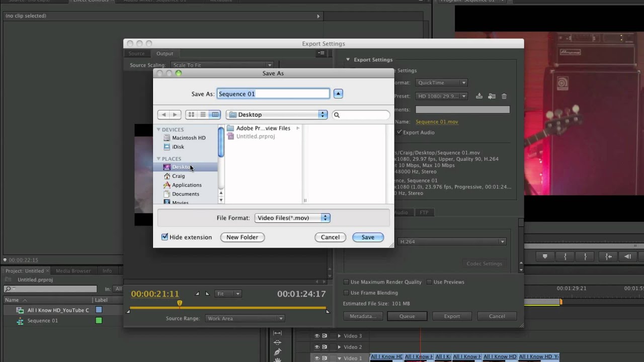This screenshot has height=362, width=644.
Task: Select the Pen tool in Tools panel
Action: (x=277, y=351)
